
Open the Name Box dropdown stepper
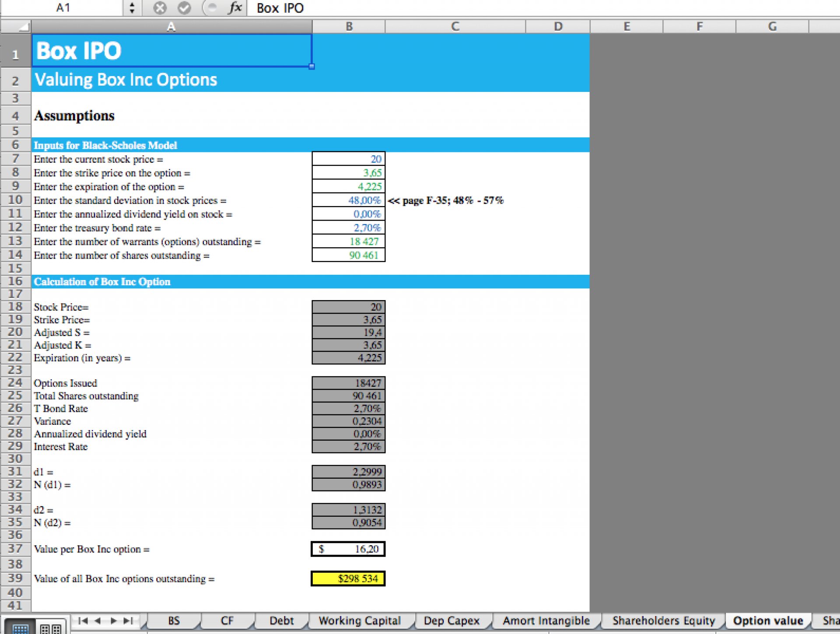[132, 8]
